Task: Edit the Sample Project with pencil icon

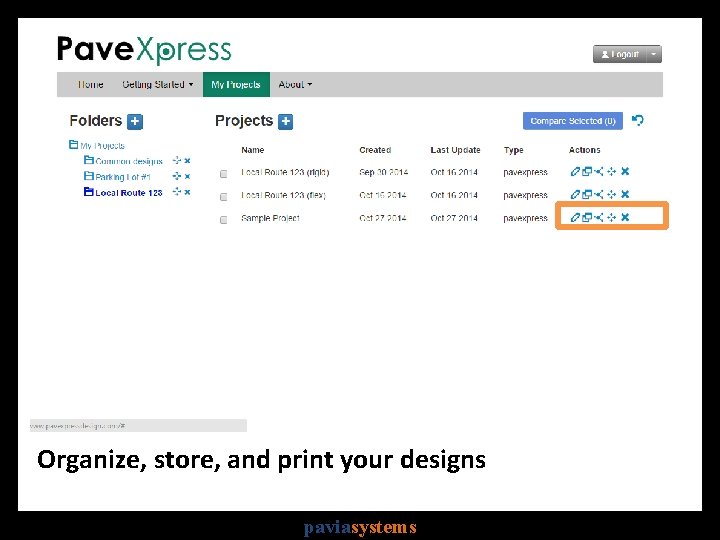Action: tap(575, 218)
